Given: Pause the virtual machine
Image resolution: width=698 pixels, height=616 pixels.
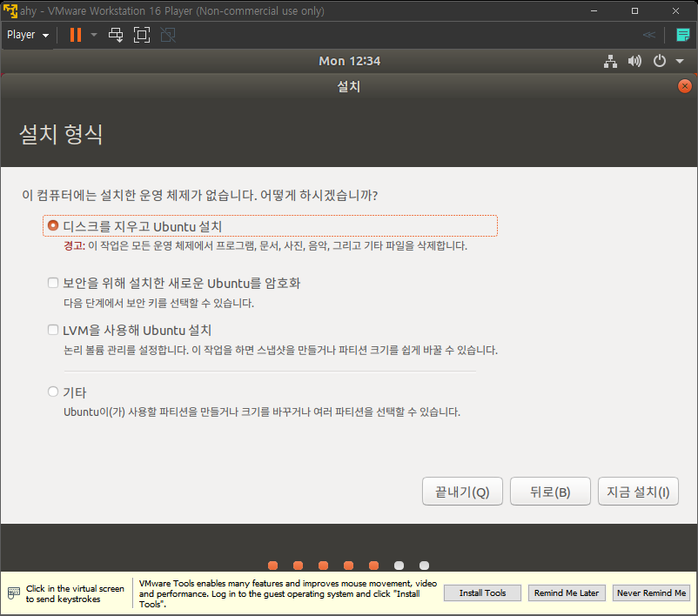Looking at the screenshot, I should point(76,35).
